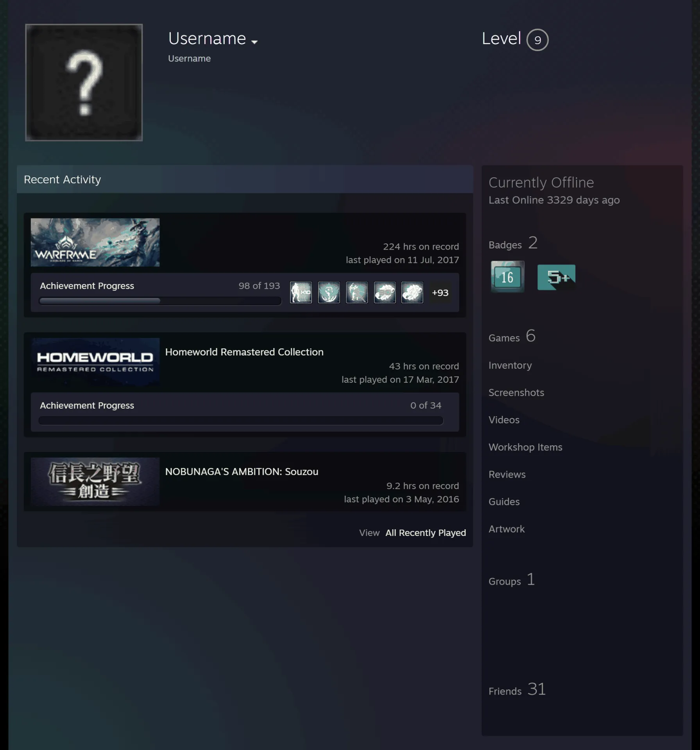Viewport: 700px width, 750px height.
Task: Click the Warframe achievement progress bar
Action: [x=160, y=301]
